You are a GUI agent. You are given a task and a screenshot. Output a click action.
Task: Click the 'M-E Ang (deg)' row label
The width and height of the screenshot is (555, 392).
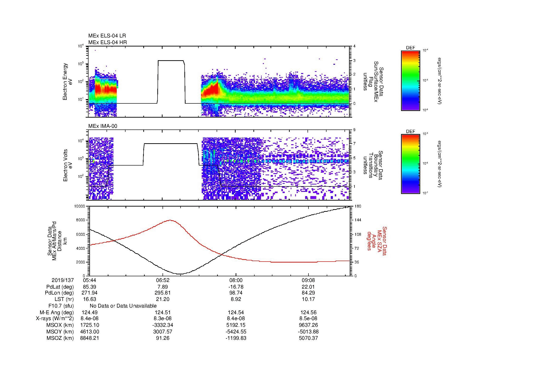point(57,312)
